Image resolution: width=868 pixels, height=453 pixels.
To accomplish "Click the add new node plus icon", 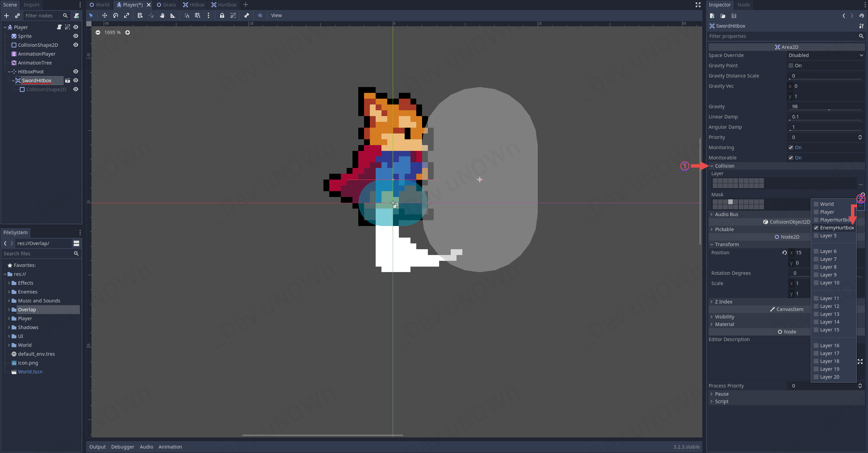I will (x=6, y=15).
